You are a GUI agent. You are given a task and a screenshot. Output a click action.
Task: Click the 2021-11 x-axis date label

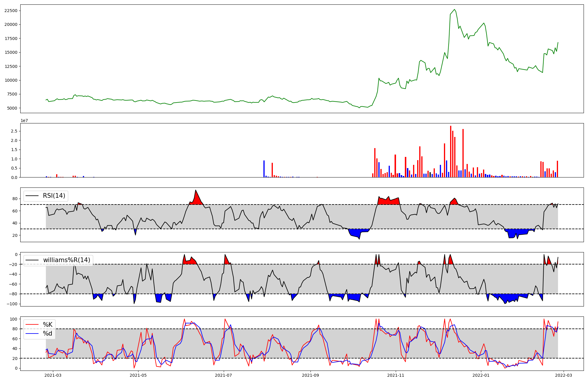coord(395,375)
